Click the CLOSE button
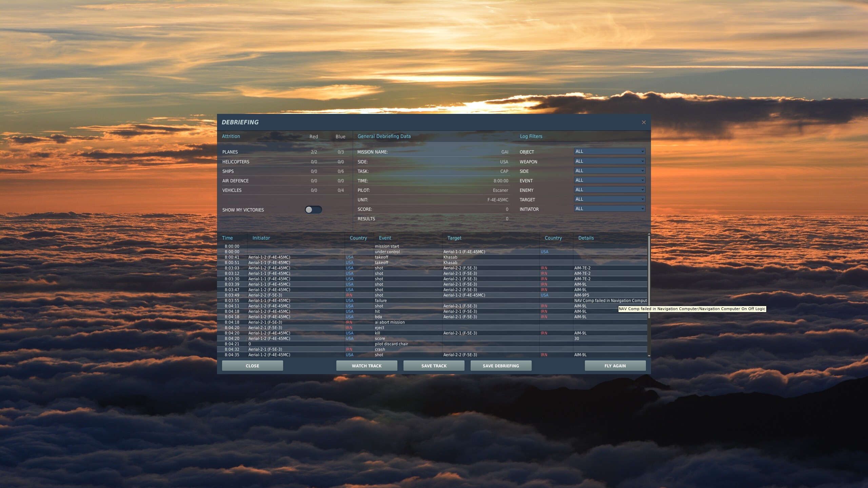 (x=252, y=366)
